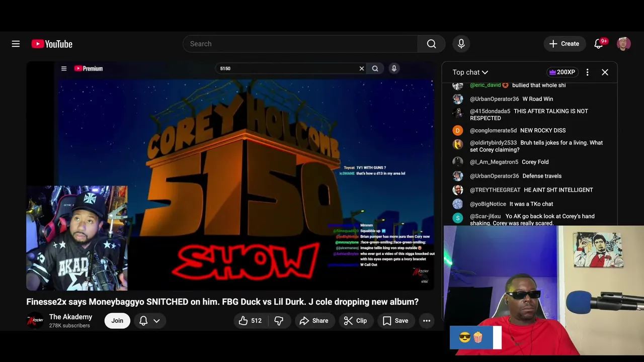Close the live chat panel

pyautogui.click(x=605, y=72)
